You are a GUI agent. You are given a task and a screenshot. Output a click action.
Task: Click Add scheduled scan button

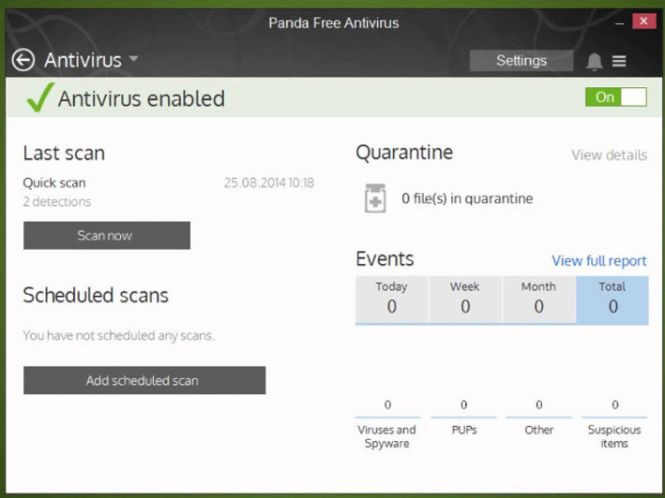145,380
